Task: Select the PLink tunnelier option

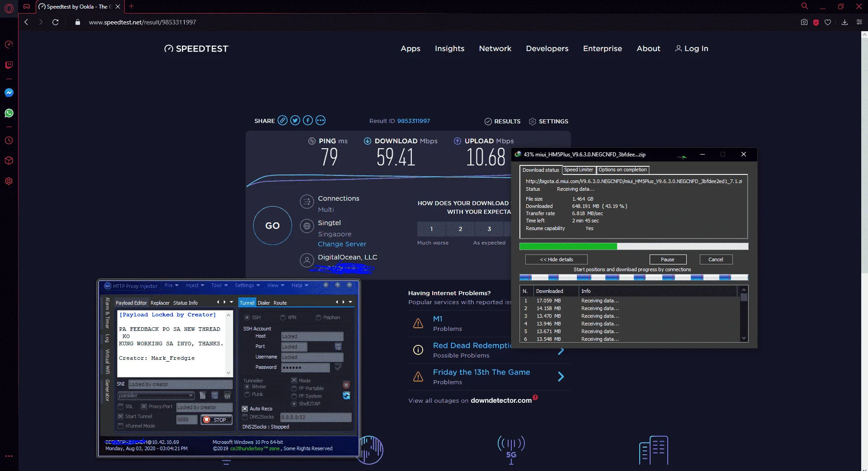Action: coord(247,395)
